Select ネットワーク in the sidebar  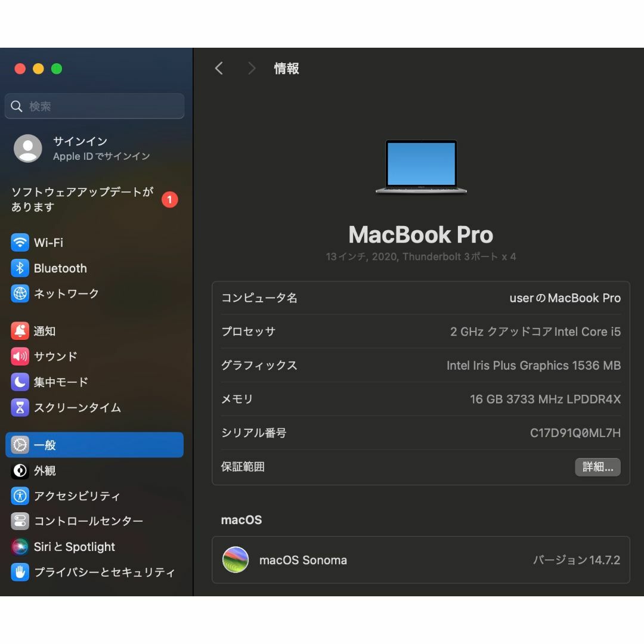point(94,293)
